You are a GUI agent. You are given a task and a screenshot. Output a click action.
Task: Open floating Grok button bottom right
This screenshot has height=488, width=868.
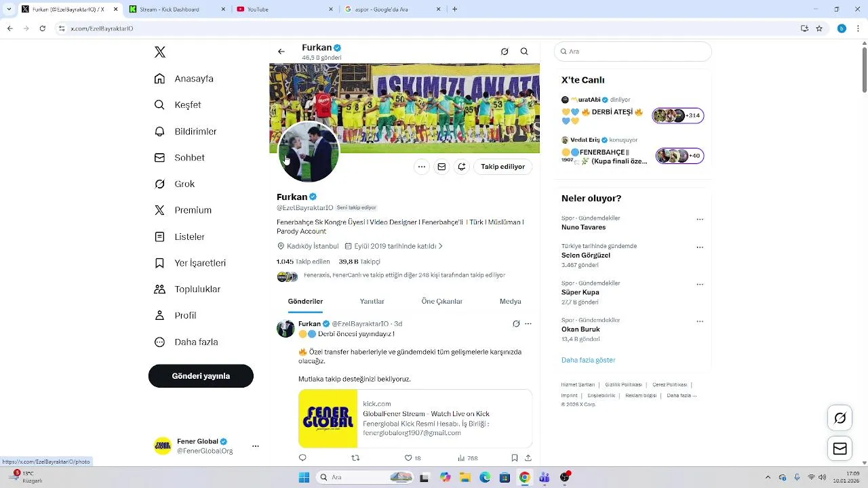pyautogui.click(x=840, y=418)
